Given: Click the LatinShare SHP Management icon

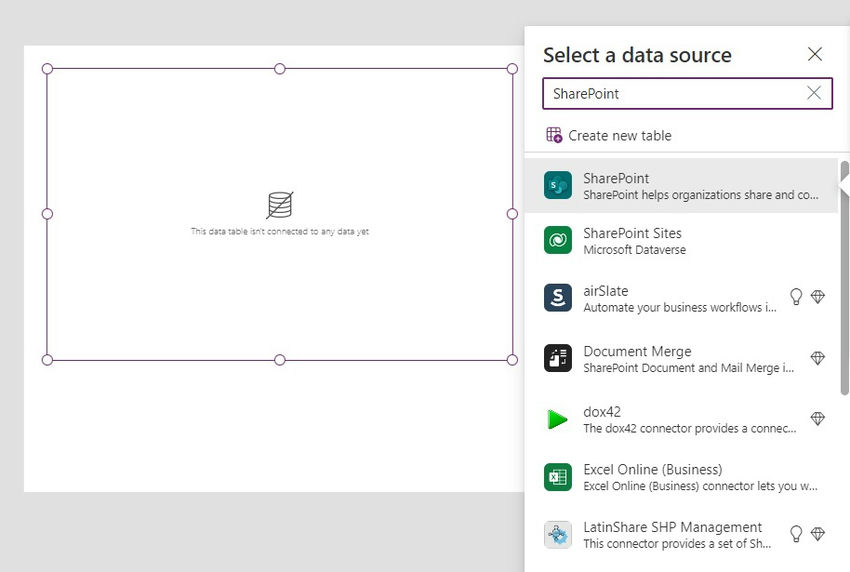Looking at the screenshot, I should 557,535.
